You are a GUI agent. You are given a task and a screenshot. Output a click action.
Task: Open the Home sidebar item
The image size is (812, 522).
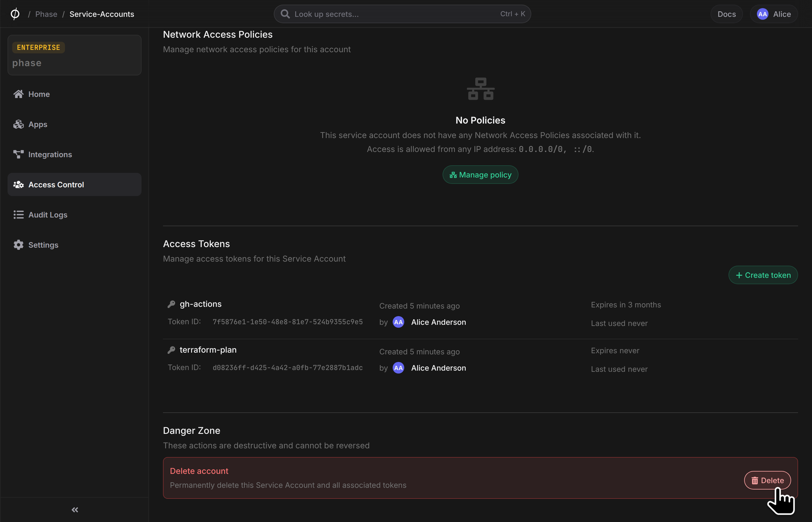coord(74,94)
